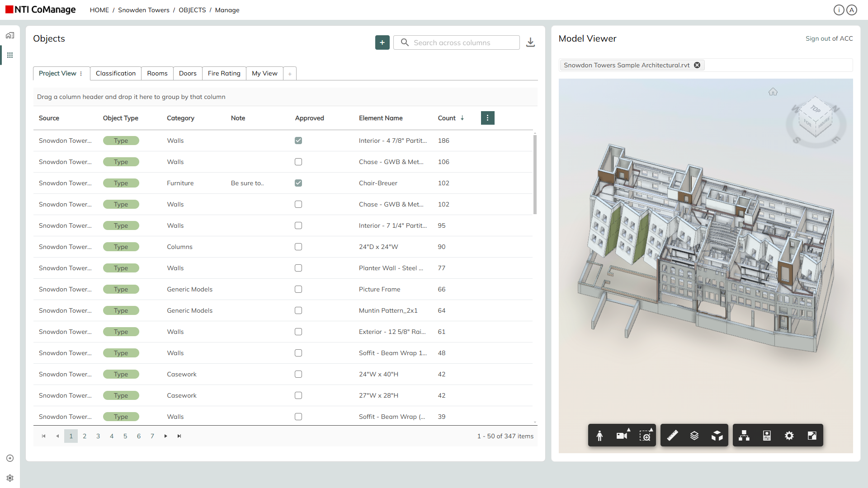This screenshot has height=488, width=868.
Task: Click the NTI CoManage logo
Action: tap(41, 9)
